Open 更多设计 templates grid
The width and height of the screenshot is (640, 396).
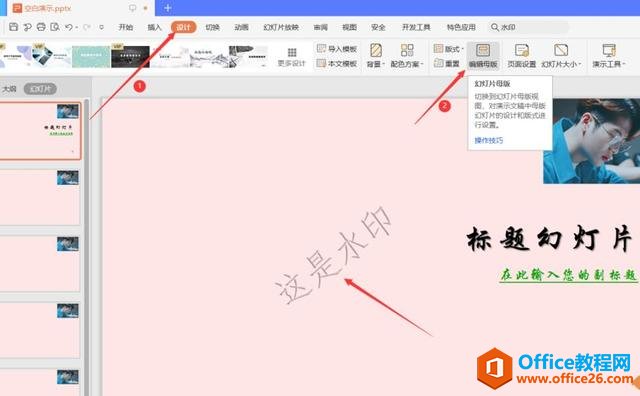click(x=291, y=57)
